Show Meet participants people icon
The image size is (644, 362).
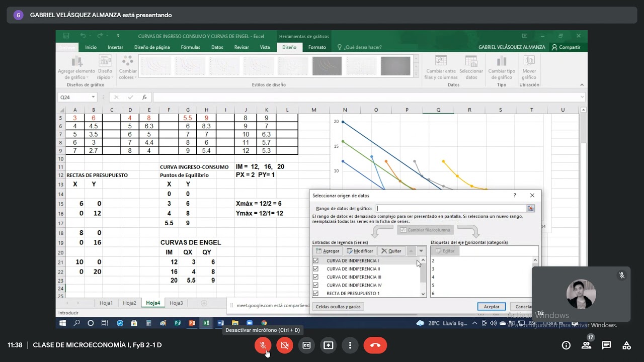pos(586,345)
